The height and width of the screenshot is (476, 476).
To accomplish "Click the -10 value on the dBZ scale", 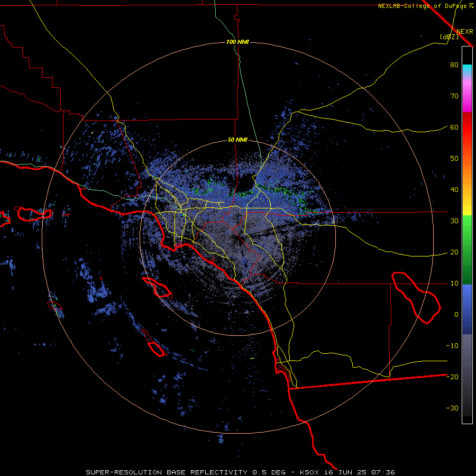I will pos(452,346).
